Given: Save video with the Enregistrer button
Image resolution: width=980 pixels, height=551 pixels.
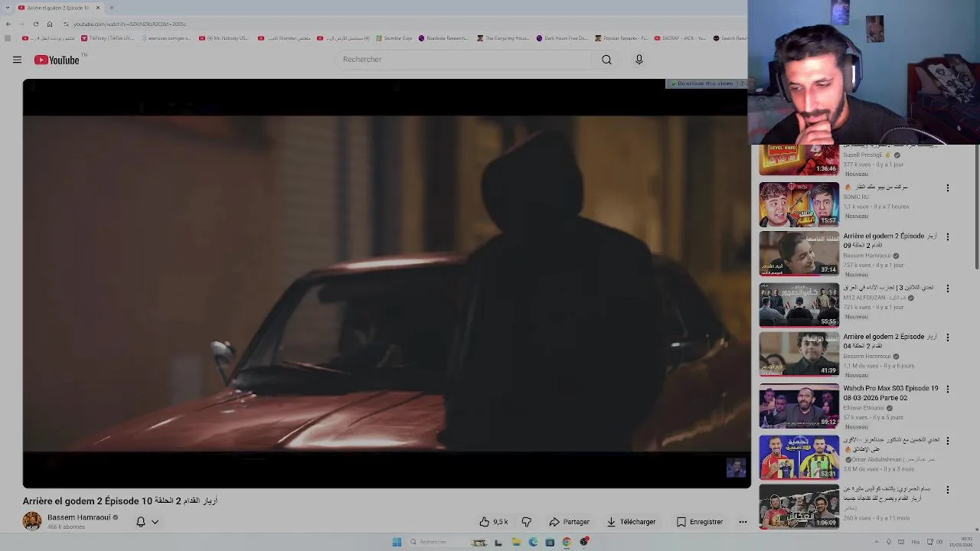Looking at the screenshot, I should [x=699, y=522].
